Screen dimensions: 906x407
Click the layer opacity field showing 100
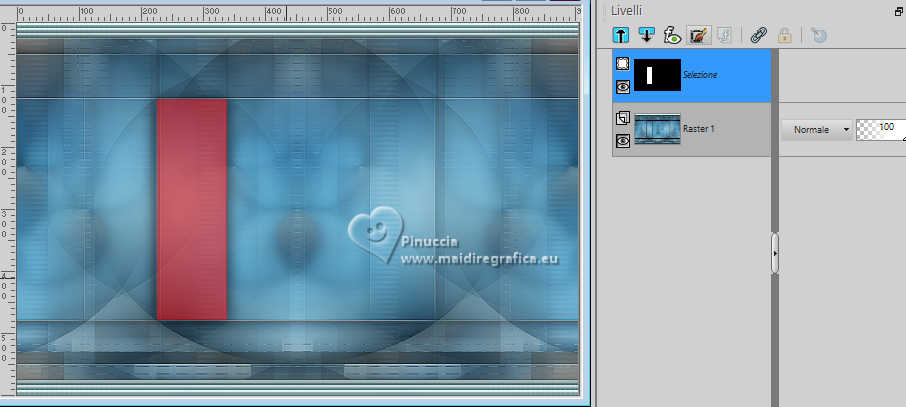(x=881, y=130)
